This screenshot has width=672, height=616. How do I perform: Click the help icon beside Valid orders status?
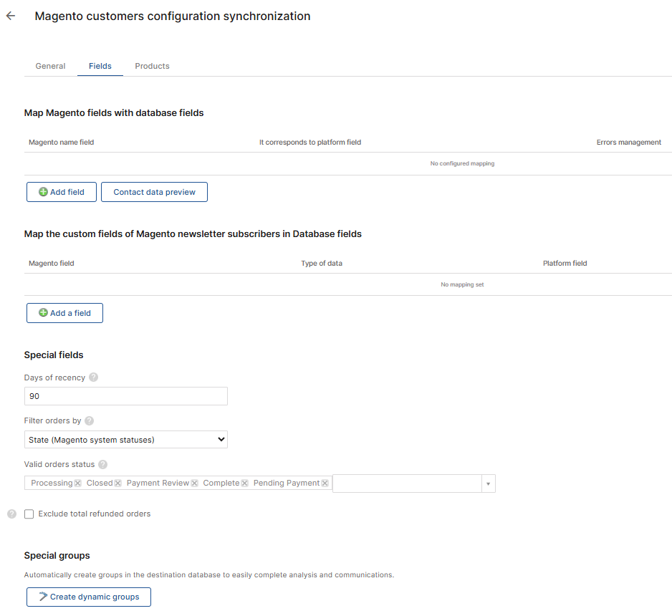coord(102,464)
